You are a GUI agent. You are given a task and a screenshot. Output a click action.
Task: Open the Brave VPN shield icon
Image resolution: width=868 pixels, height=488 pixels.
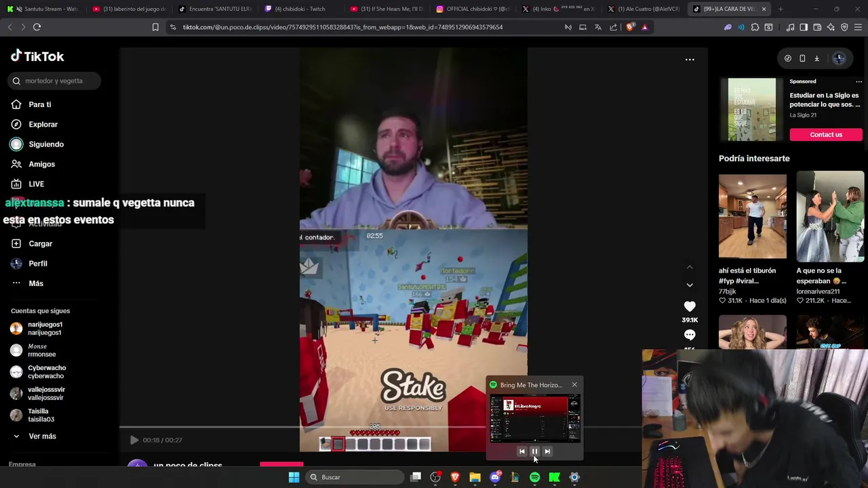tap(844, 27)
